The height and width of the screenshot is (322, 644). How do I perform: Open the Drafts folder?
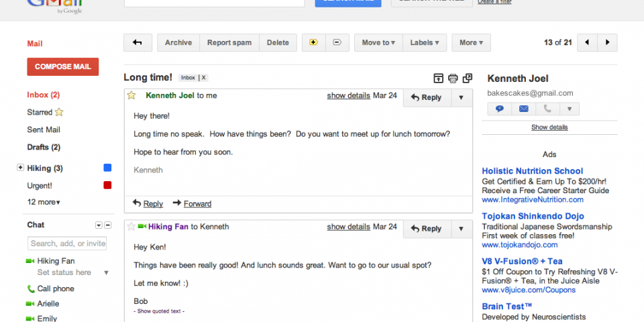pyautogui.click(x=44, y=147)
